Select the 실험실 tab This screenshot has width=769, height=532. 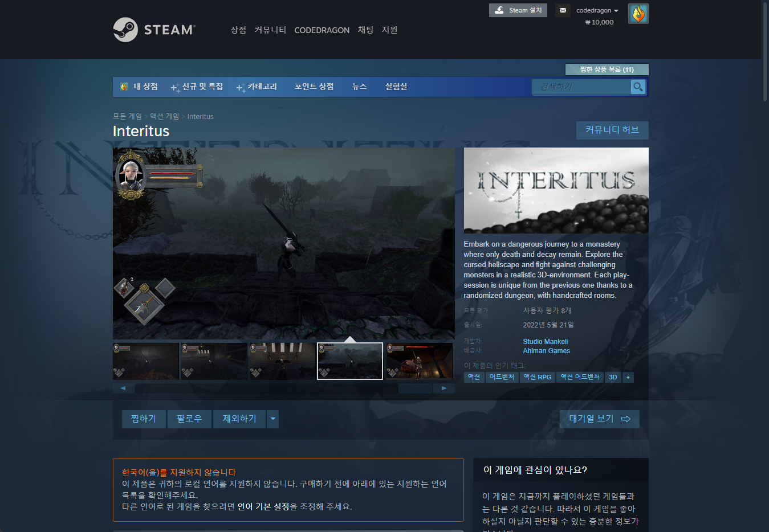point(396,87)
